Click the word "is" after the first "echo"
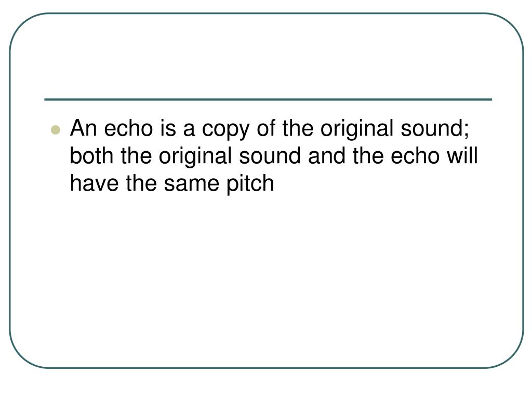Viewport: 532px width, 399px height. coord(168,128)
